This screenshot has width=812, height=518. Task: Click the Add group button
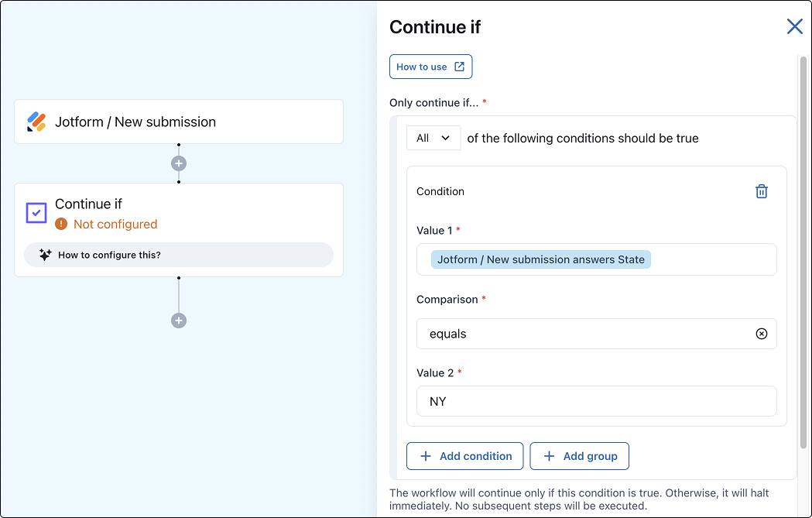click(x=580, y=456)
